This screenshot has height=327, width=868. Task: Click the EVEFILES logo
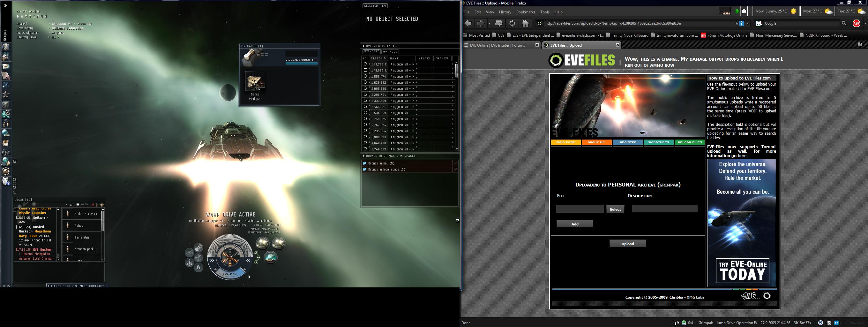[581, 61]
